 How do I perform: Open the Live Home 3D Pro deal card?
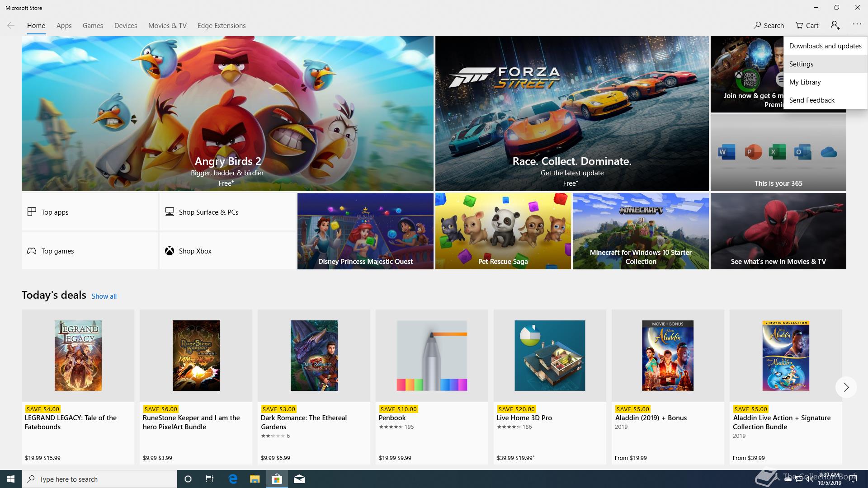tap(550, 387)
